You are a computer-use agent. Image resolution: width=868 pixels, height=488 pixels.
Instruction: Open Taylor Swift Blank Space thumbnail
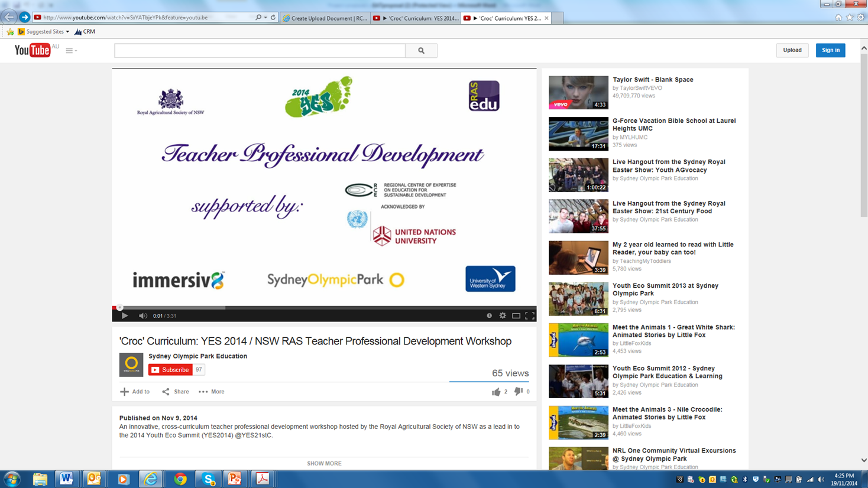pos(578,92)
